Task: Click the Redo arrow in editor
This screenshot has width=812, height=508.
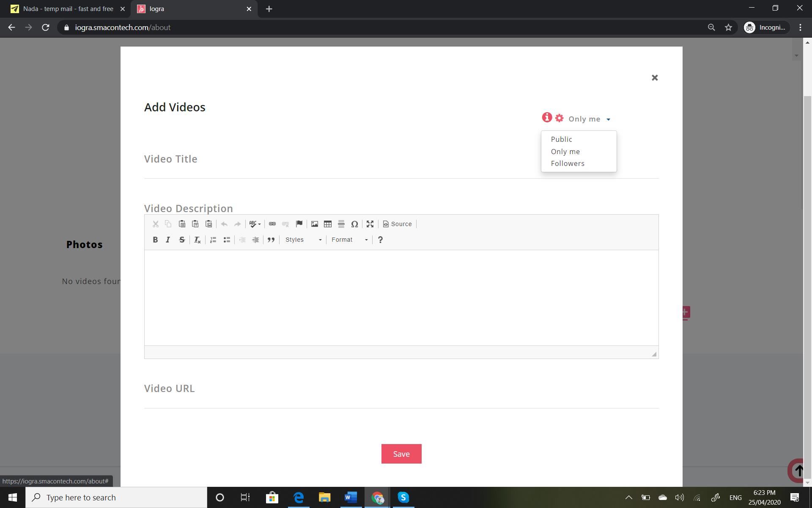Action: (238, 224)
